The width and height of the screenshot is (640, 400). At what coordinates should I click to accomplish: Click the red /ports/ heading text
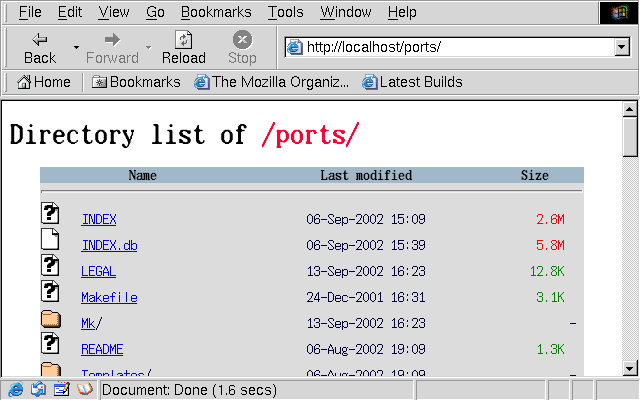coord(310,135)
